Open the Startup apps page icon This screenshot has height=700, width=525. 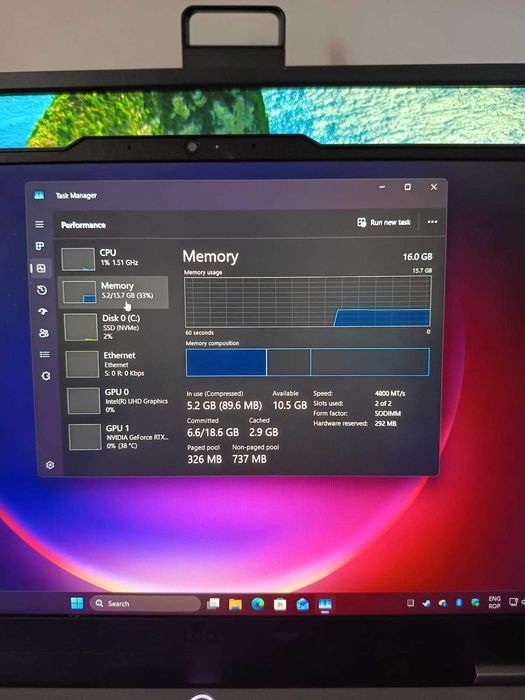pyautogui.click(x=43, y=311)
